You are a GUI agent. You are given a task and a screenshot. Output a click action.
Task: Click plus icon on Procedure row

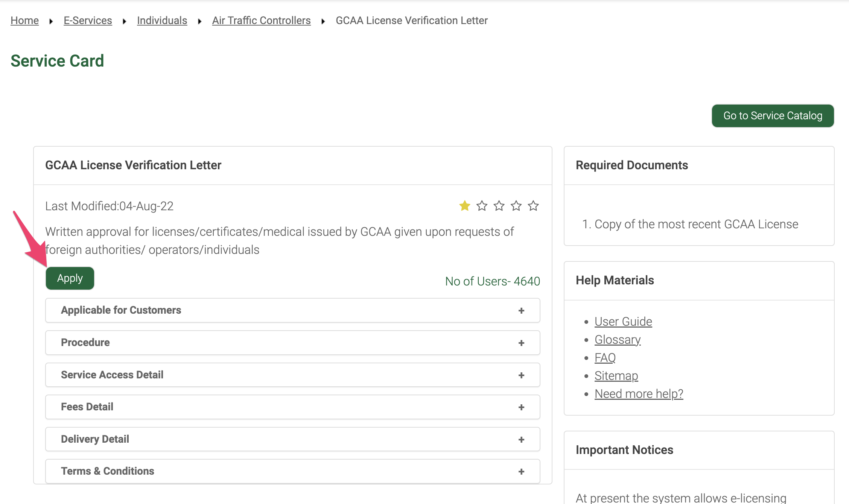pyautogui.click(x=521, y=343)
